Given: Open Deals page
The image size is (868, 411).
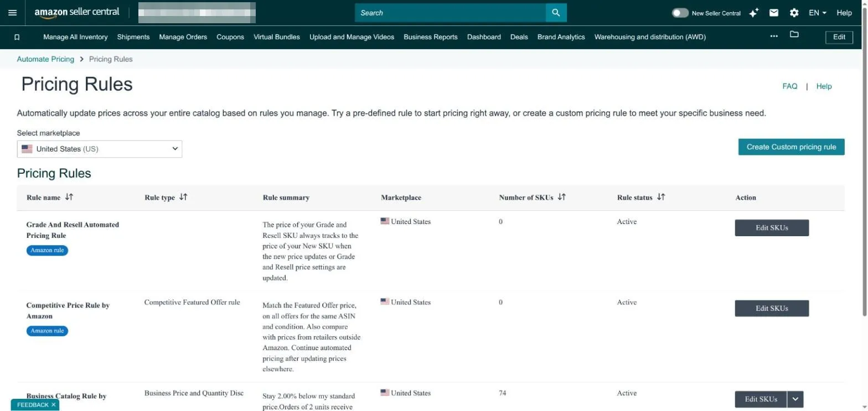Looking at the screenshot, I should tap(519, 37).
